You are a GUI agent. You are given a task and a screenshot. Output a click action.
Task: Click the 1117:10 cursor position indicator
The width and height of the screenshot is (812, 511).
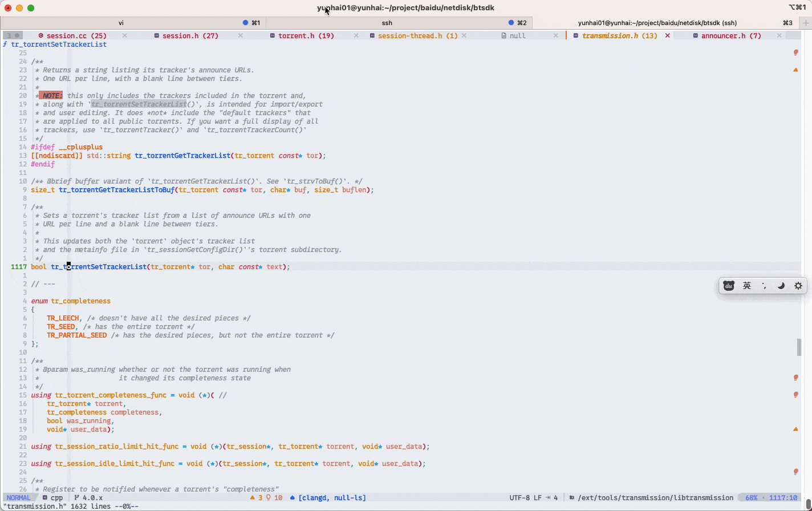point(783,498)
